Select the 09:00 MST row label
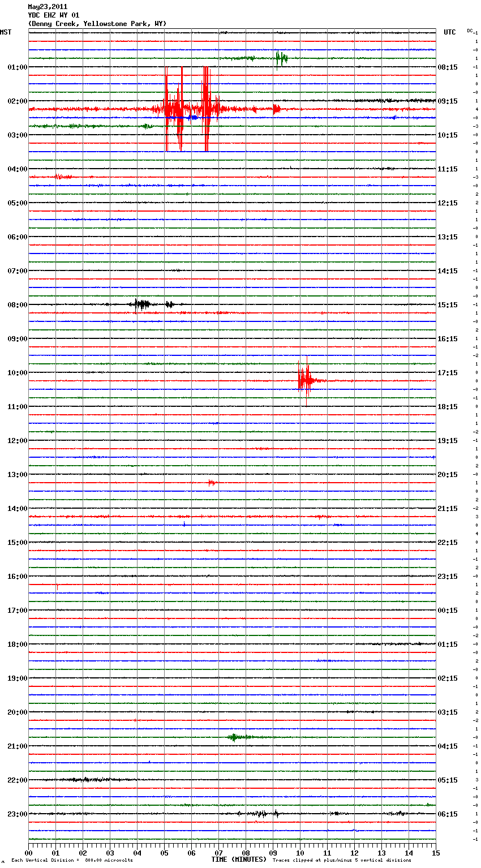Image resolution: width=481 pixels, height=868 pixels. coord(18,339)
